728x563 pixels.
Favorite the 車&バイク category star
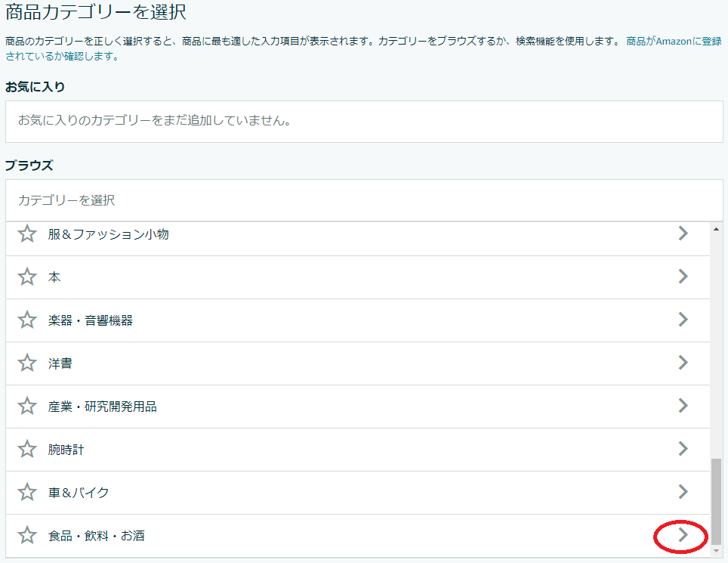pos(27,492)
